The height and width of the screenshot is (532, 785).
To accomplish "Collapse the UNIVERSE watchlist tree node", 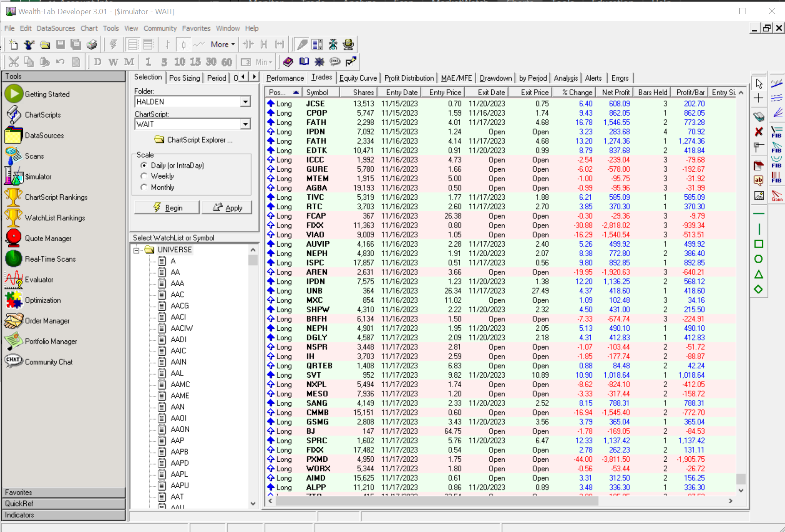I will point(136,250).
